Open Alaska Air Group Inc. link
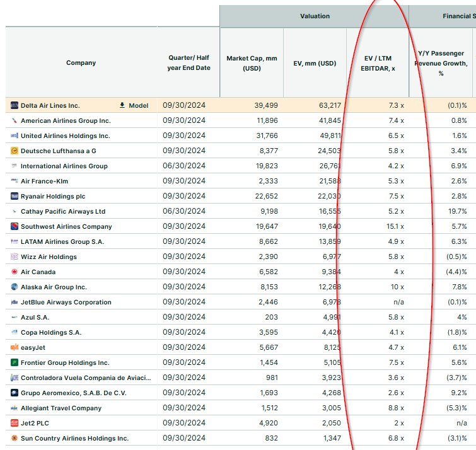Viewport: 476px width, 450px height. tap(54, 287)
